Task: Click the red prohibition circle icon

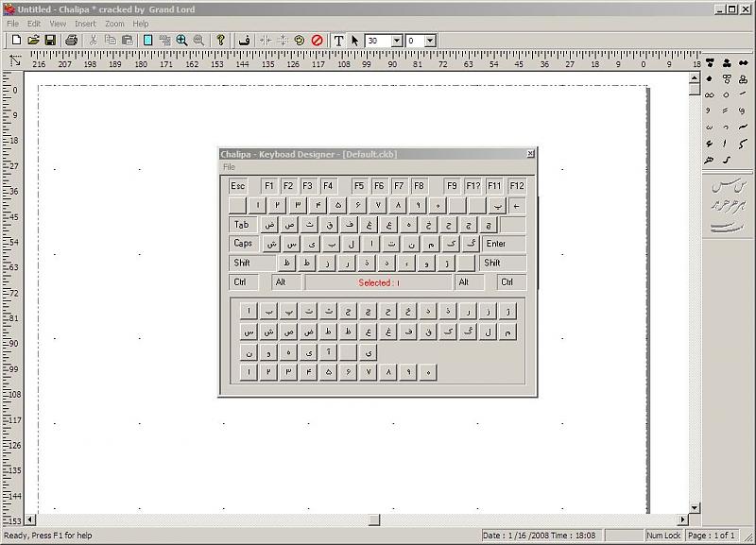Action: pyautogui.click(x=317, y=41)
